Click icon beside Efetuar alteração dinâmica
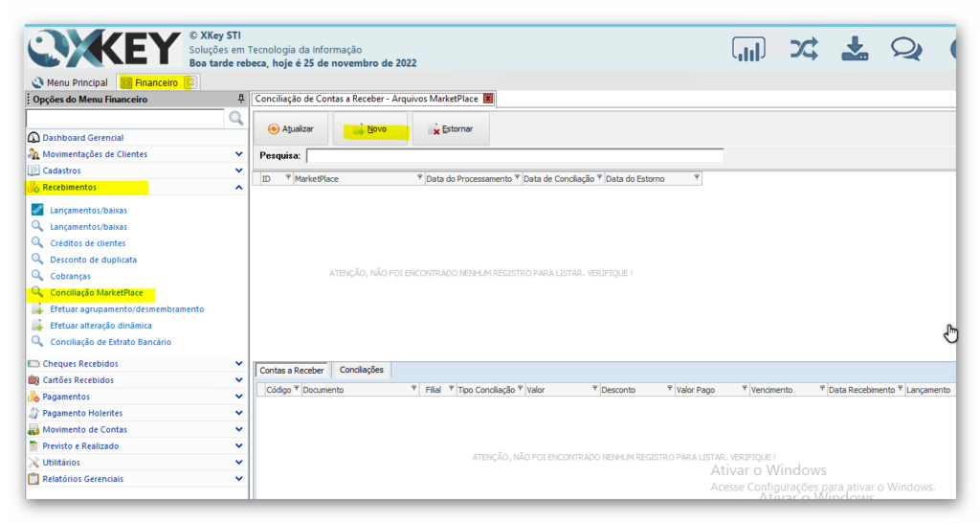 [x=37, y=326]
